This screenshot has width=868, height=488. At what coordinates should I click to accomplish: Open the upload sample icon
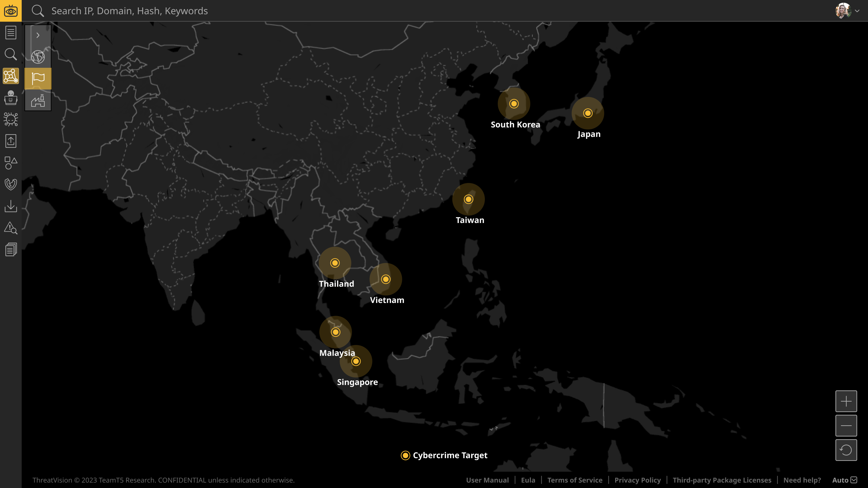pyautogui.click(x=11, y=141)
